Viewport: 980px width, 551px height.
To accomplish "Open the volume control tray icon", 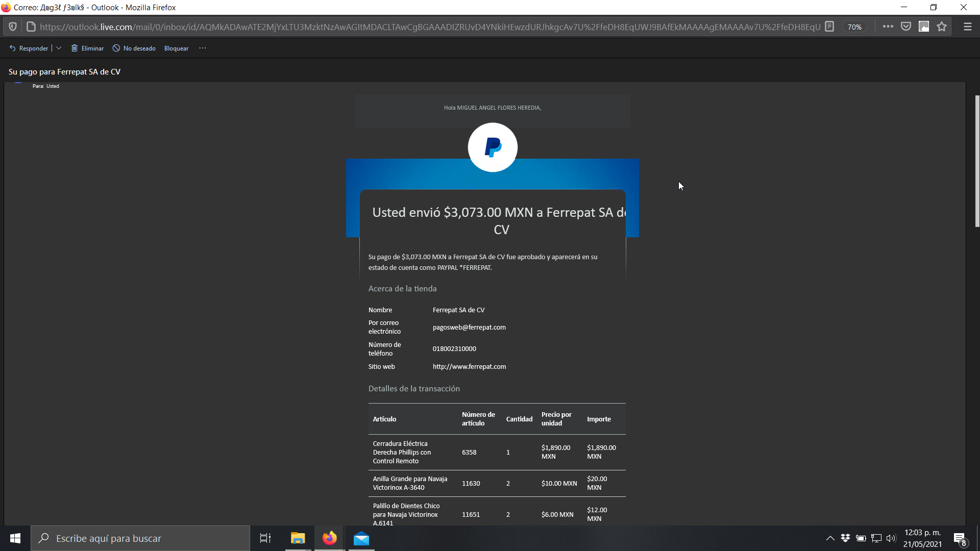I will coord(891,538).
